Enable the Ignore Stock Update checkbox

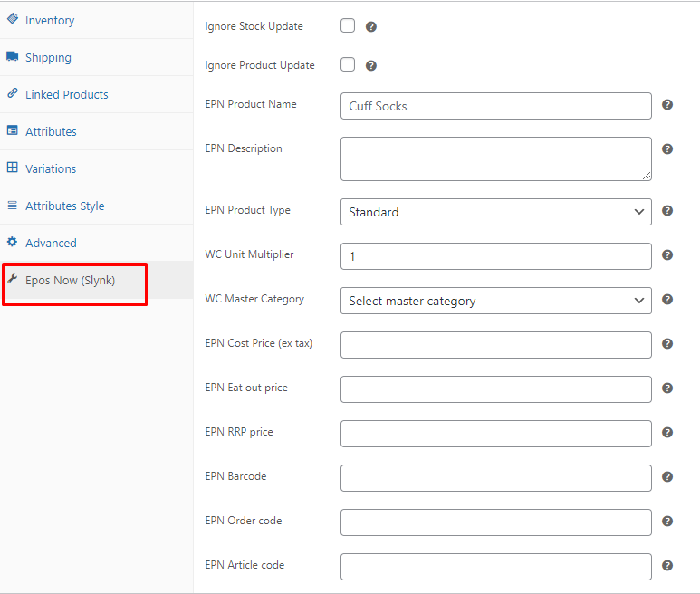pos(348,25)
